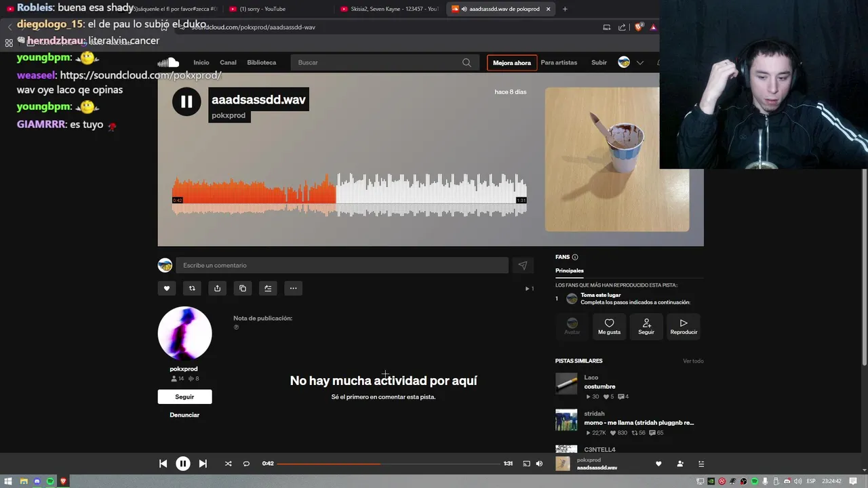
Task: Click the volume speaker icon
Action: pos(539,464)
